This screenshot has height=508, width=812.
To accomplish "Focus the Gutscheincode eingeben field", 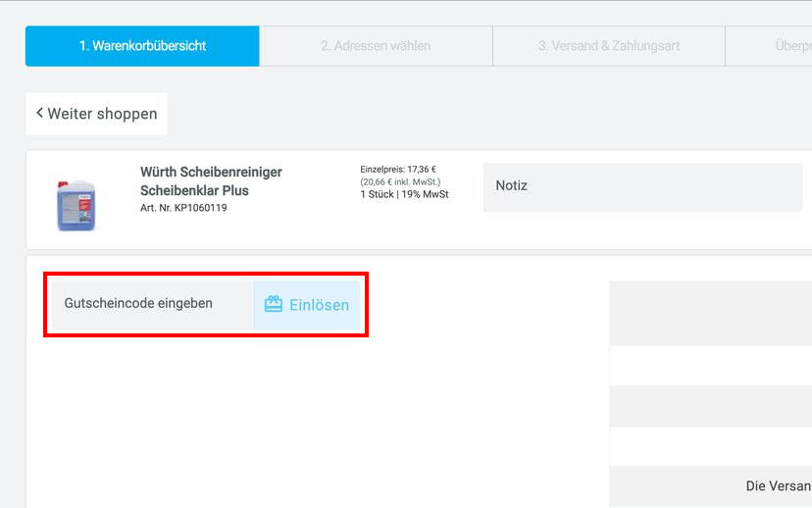I will [153, 305].
